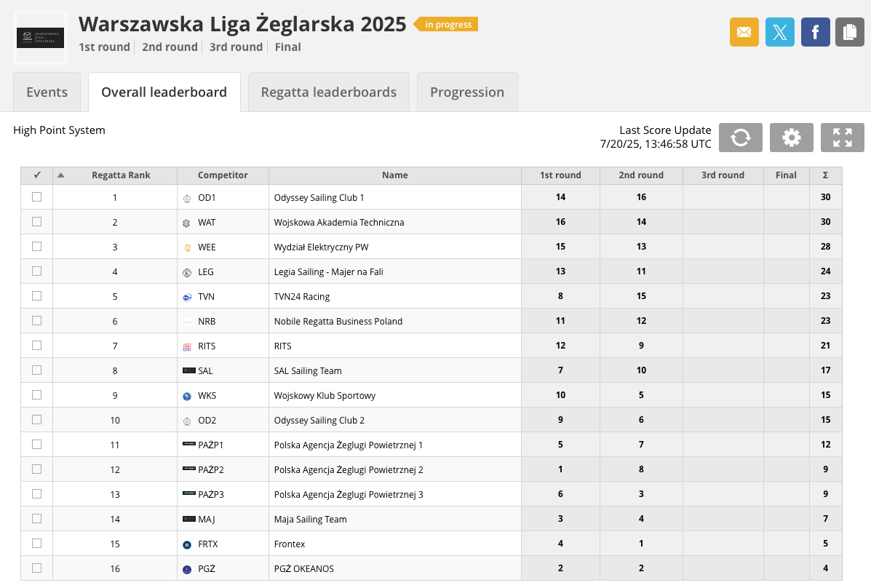Open the Progression tab
The height and width of the screenshot is (588, 871).
click(466, 92)
